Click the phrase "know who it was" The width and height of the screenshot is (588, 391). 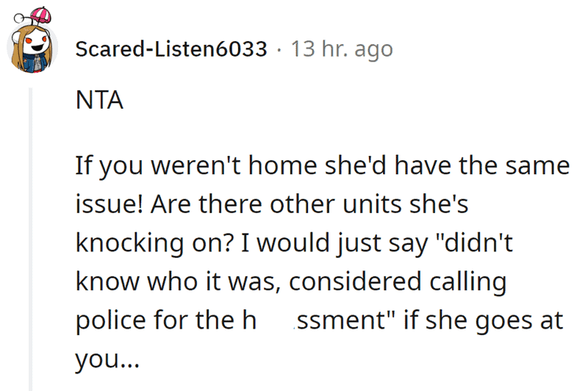point(178,281)
